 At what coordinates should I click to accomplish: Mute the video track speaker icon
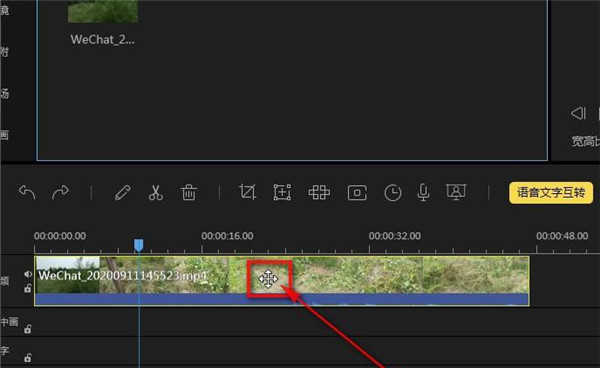click(28, 274)
